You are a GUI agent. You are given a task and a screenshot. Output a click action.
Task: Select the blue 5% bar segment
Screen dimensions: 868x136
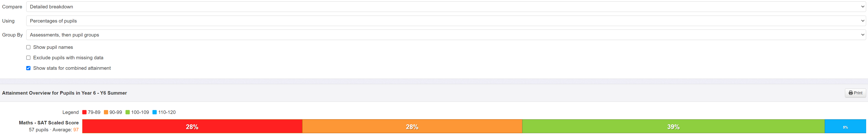point(845,126)
